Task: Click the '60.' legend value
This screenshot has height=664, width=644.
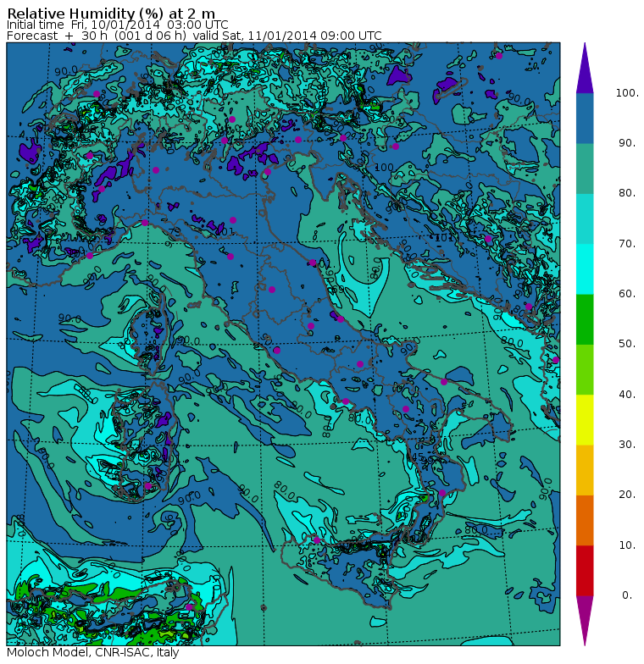Action: 627,294
